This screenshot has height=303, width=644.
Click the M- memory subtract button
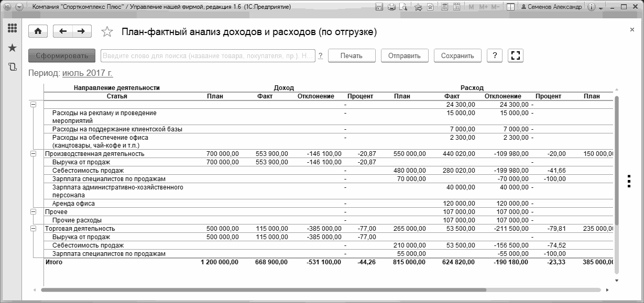496,7
